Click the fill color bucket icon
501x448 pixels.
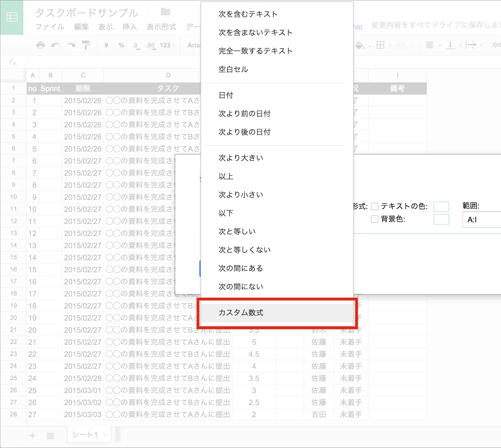click(x=360, y=45)
